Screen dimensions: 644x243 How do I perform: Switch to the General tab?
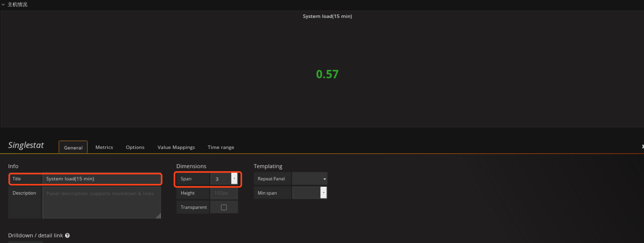[x=73, y=148]
